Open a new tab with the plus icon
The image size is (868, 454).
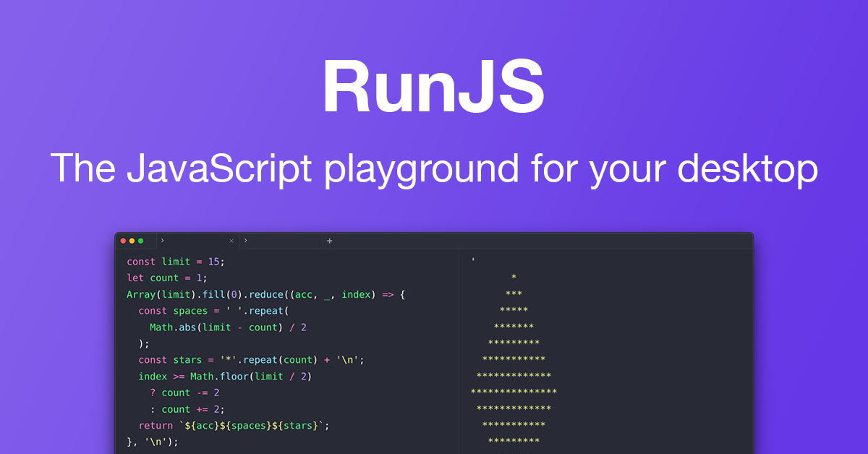329,240
